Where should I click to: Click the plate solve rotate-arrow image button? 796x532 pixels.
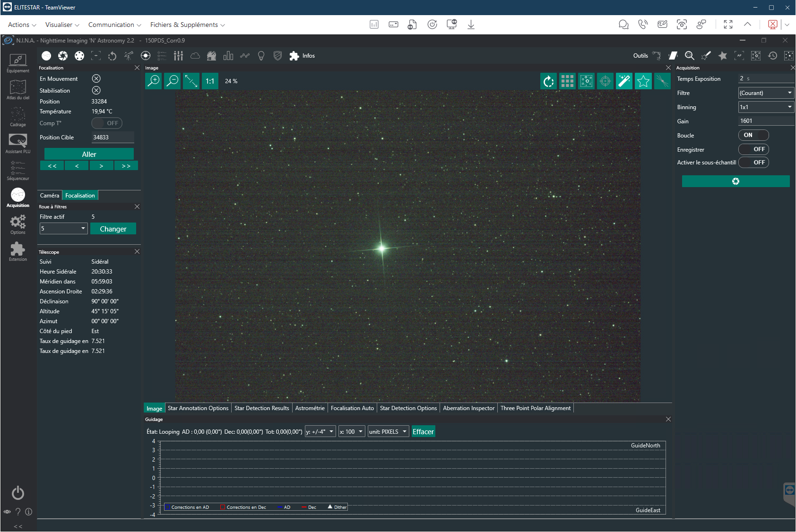tap(548, 81)
